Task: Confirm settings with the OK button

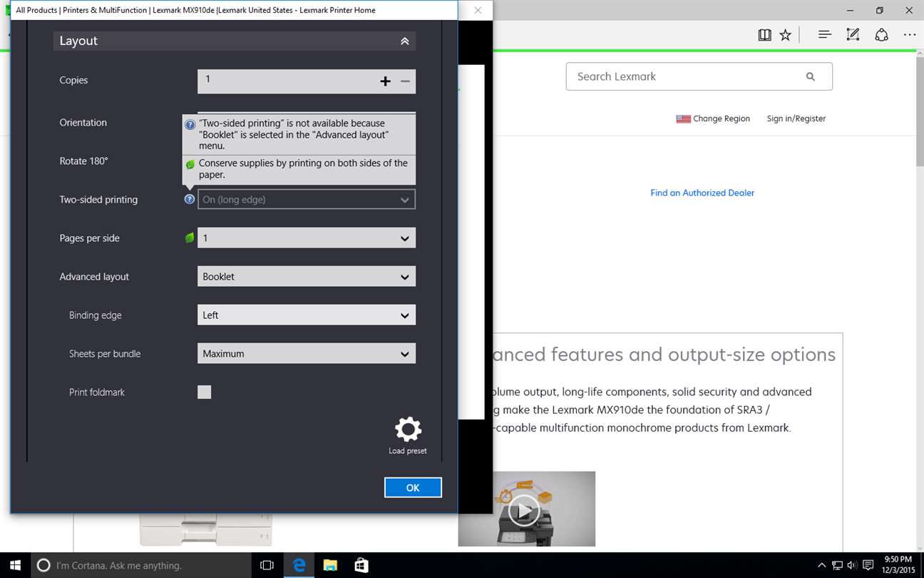Action: click(x=413, y=487)
